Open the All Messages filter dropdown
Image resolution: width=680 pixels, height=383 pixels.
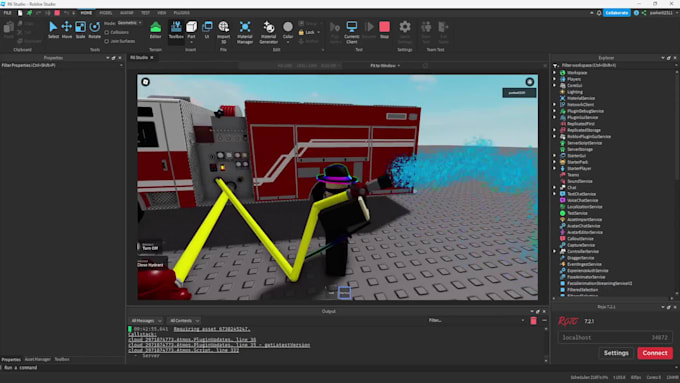pos(146,321)
